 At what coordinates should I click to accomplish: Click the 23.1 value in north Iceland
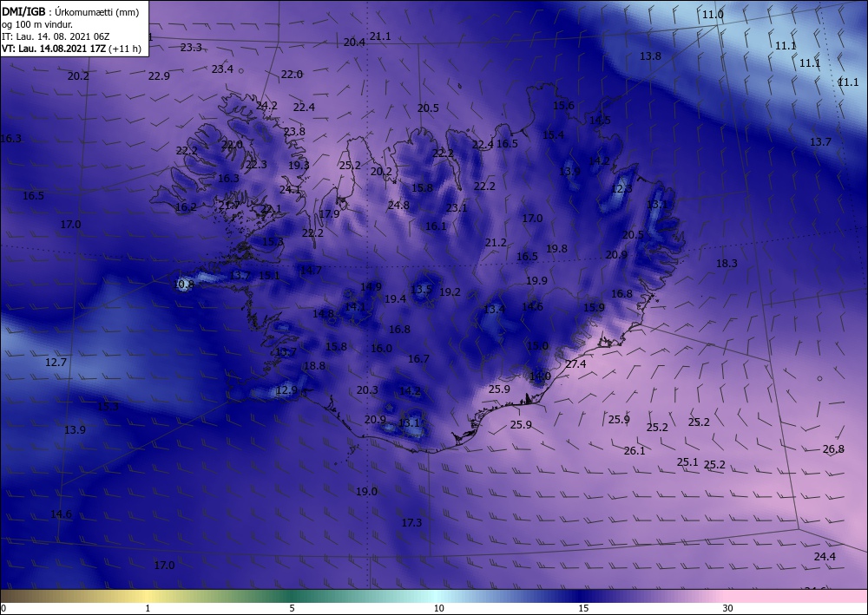click(457, 208)
